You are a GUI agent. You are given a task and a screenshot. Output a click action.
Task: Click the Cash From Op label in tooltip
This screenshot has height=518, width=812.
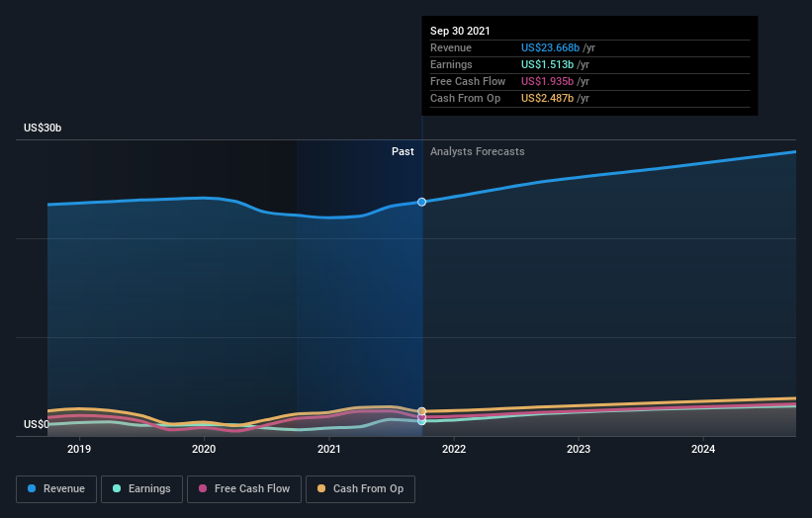[x=465, y=98]
